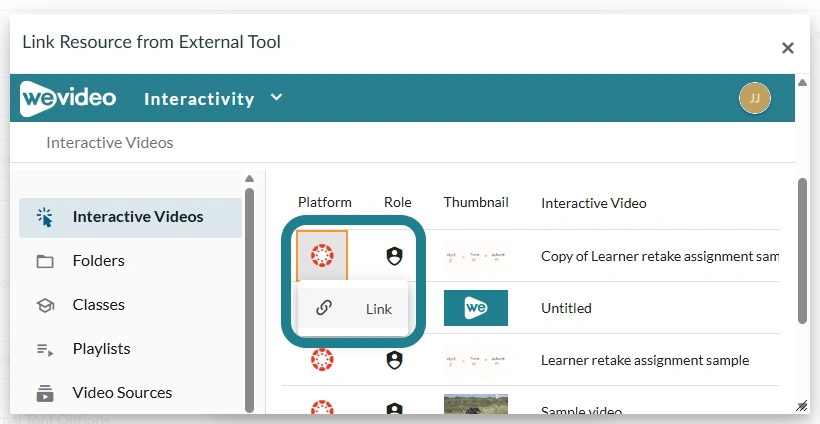The width and height of the screenshot is (820, 424).
Task: Click the Folders folder icon
Action: [45, 261]
